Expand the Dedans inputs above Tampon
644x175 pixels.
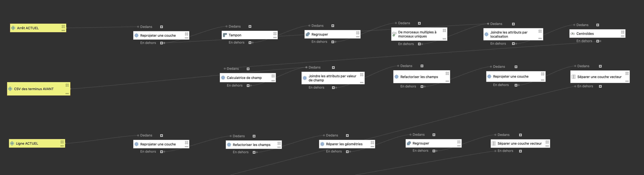250,26
